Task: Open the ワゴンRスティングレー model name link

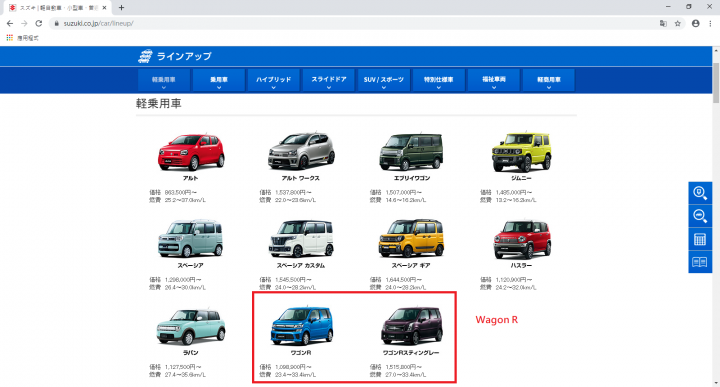Action: coord(411,353)
